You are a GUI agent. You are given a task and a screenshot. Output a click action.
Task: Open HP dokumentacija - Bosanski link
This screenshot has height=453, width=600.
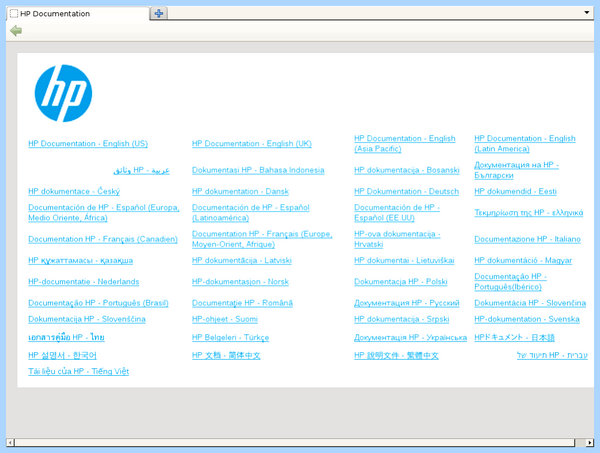pyautogui.click(x=407, y=170)
